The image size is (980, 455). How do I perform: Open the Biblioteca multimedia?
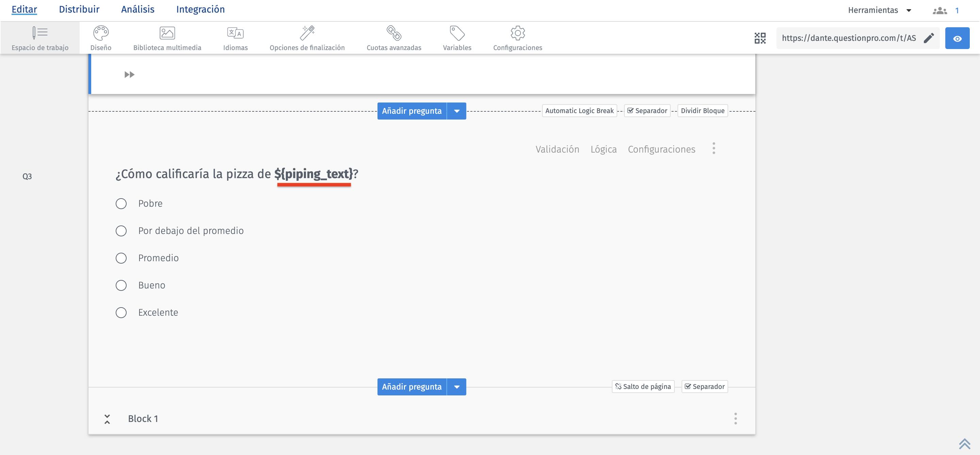[x=167, y=37]
